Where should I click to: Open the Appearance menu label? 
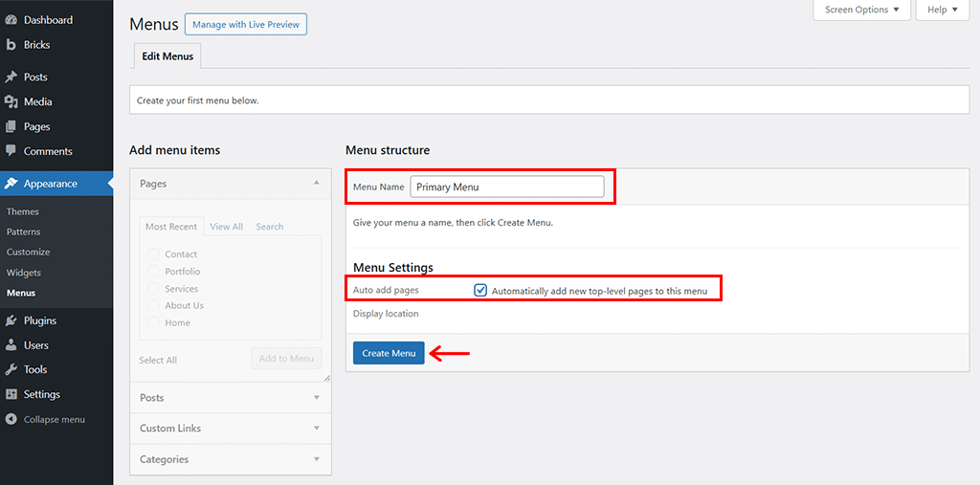pyautogui.click(x=51, y=184)
